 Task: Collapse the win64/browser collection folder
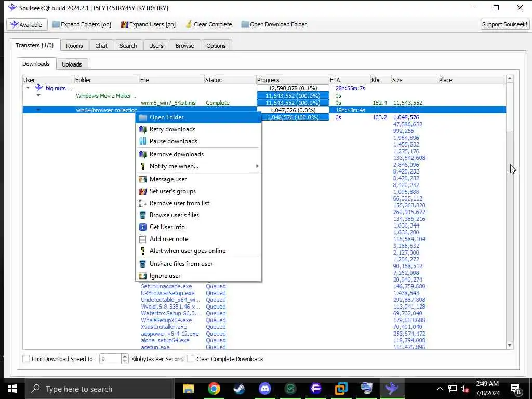point(38,110)
